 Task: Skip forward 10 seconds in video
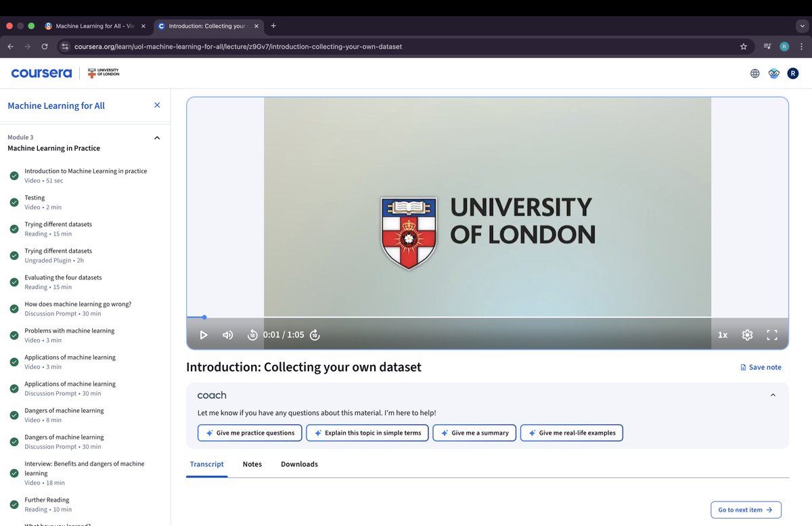[314, 335]
